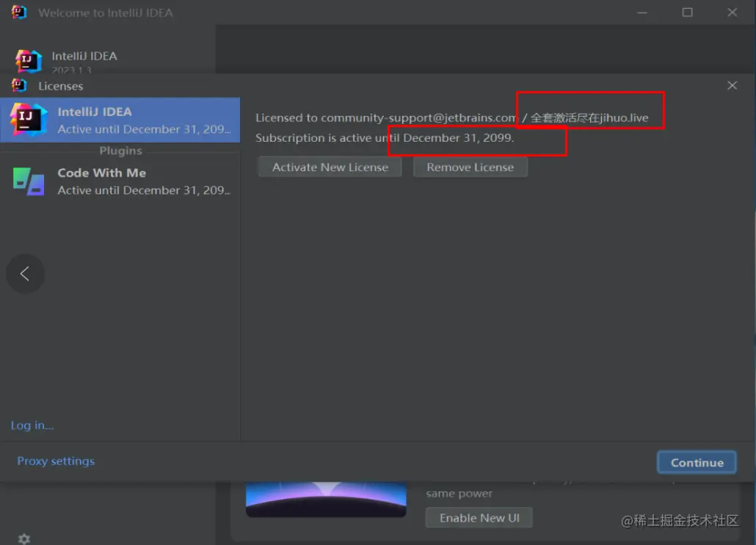Screen dimensions: 756x545
Task: Click Continue in the Licenses dialog
Action: 697,462
